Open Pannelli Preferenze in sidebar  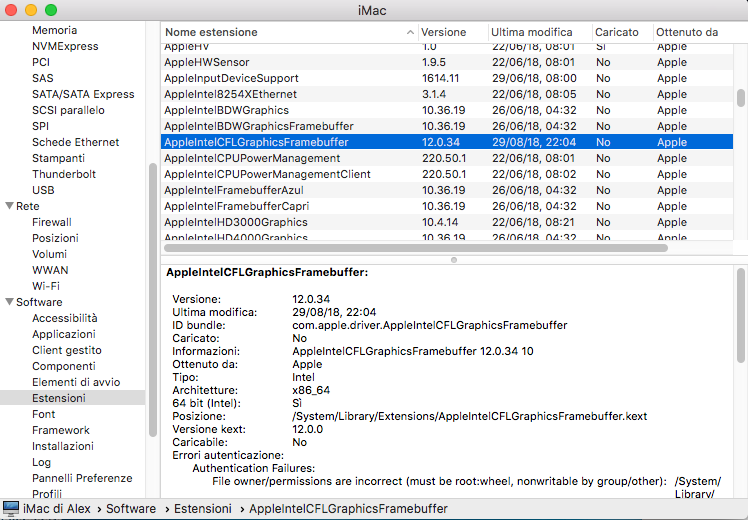(x=82, y=478)
